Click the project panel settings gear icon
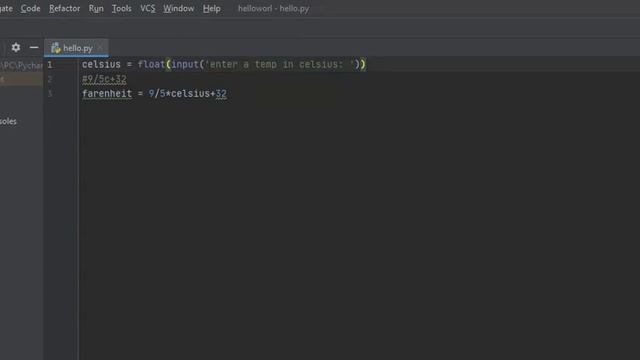Screen dimensions: 640x360 point(16,47)
